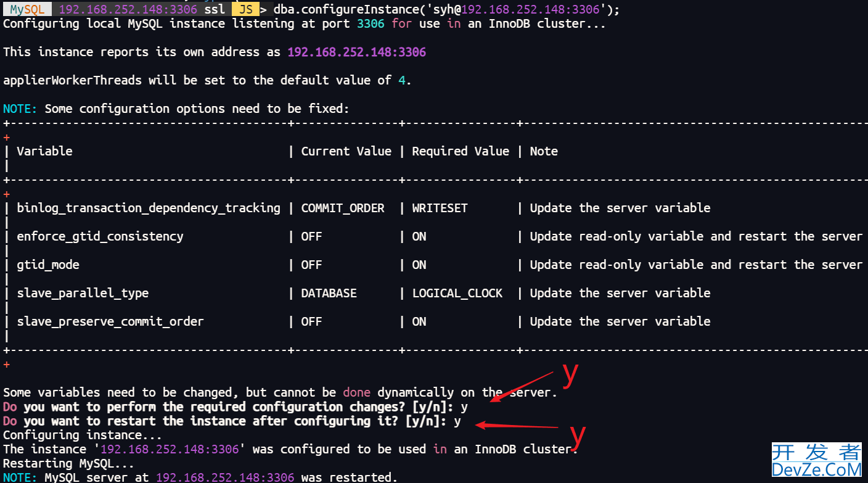Click the 'MySQL server ... was restarted' note
Image resolution: width=868 pixels, height=483 pixels.
(201, 477)
